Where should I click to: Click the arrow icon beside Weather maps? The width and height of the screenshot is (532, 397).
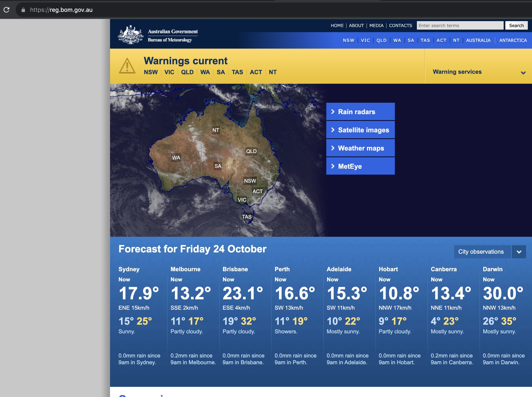click(x=333, y=148)
